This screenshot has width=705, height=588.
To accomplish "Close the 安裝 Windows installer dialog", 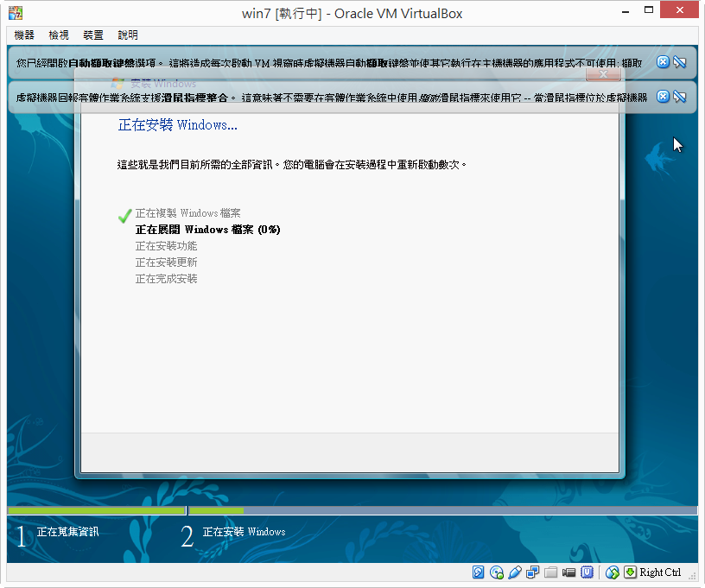I will [x=603, y=74].
